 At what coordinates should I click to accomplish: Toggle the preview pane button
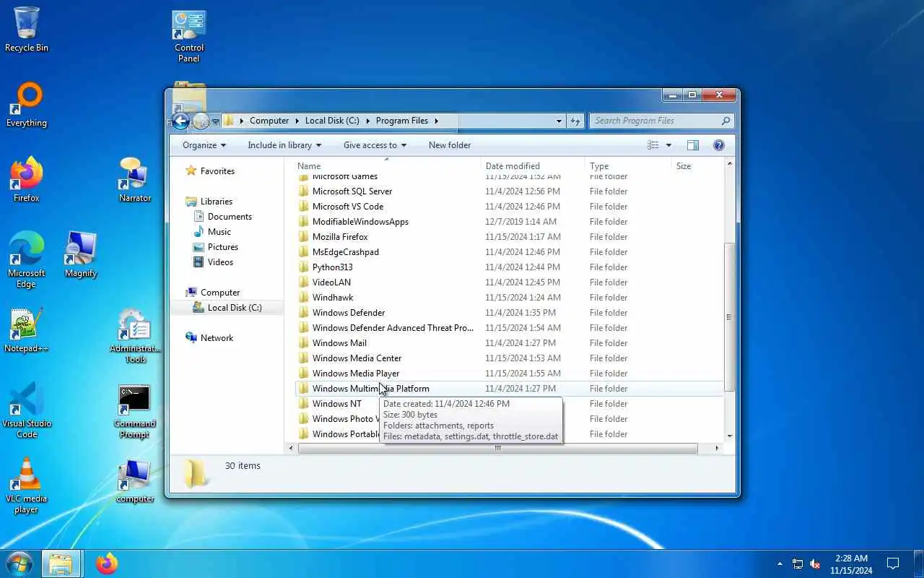coord(693,145)
